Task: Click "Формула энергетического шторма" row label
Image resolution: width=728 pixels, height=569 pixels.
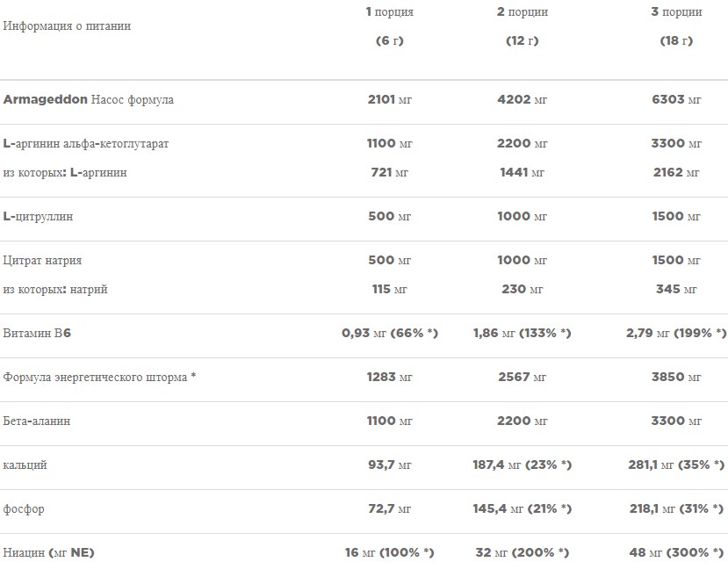Action: click(99, 378)
